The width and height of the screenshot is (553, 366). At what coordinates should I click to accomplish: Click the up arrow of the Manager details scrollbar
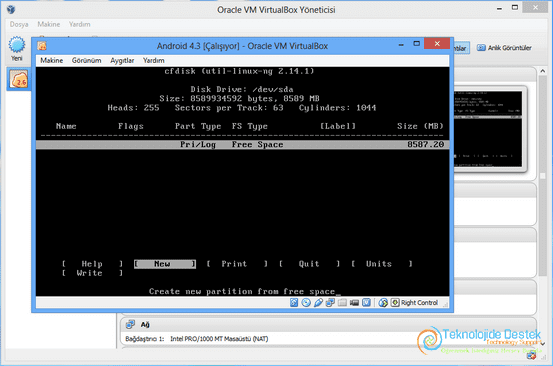point(542,71)
